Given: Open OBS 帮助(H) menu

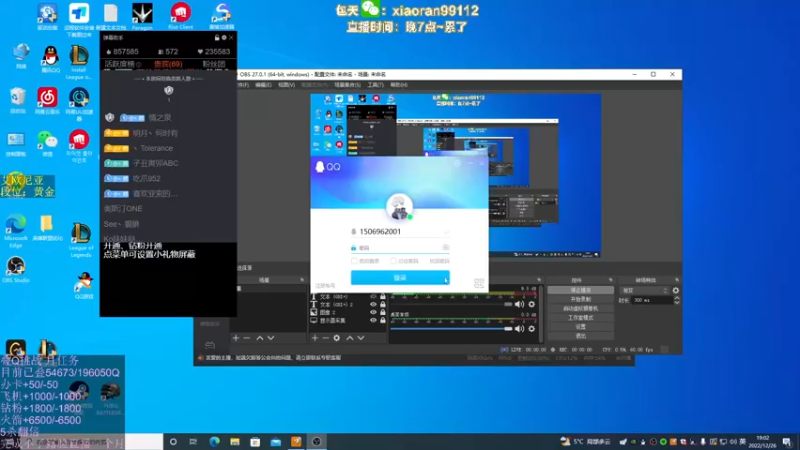Looking at the screenshot, I should click(399, 85).
